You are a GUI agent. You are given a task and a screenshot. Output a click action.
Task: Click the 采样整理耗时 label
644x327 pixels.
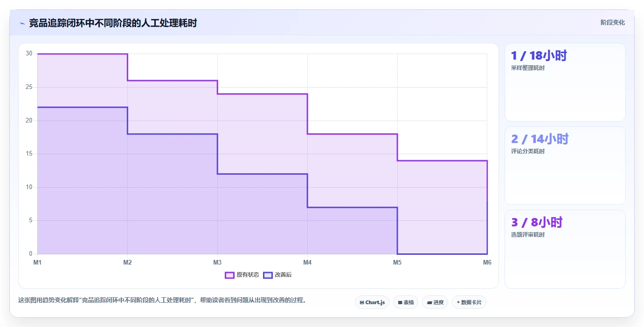(527, 68)
